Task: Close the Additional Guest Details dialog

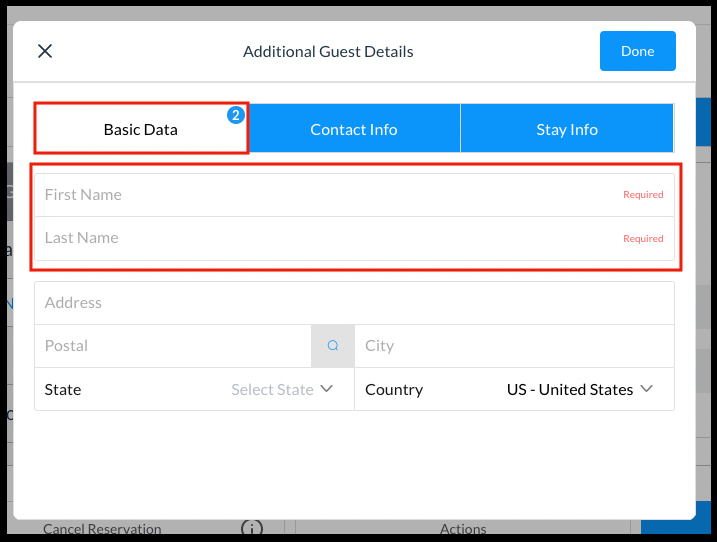Action: click(45, 51)
